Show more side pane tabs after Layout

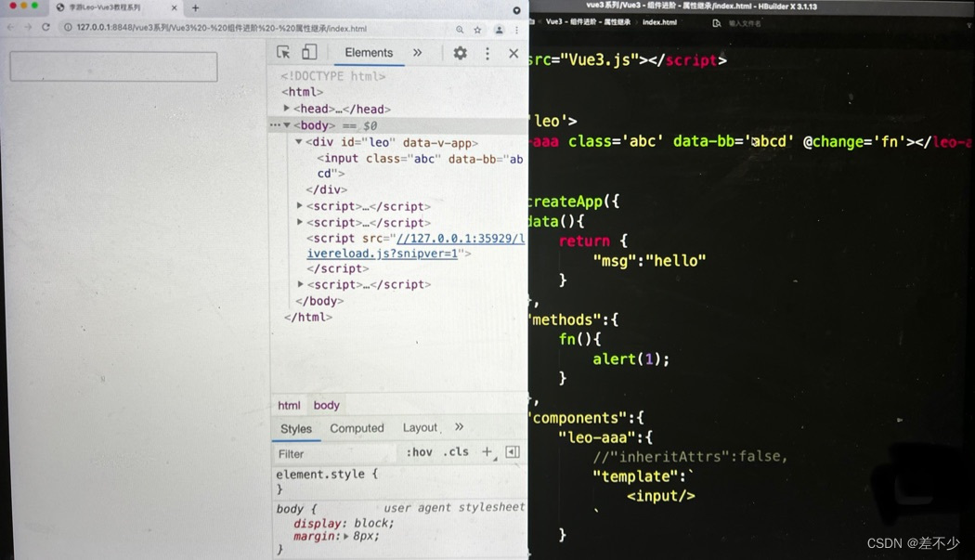(459, 427)
